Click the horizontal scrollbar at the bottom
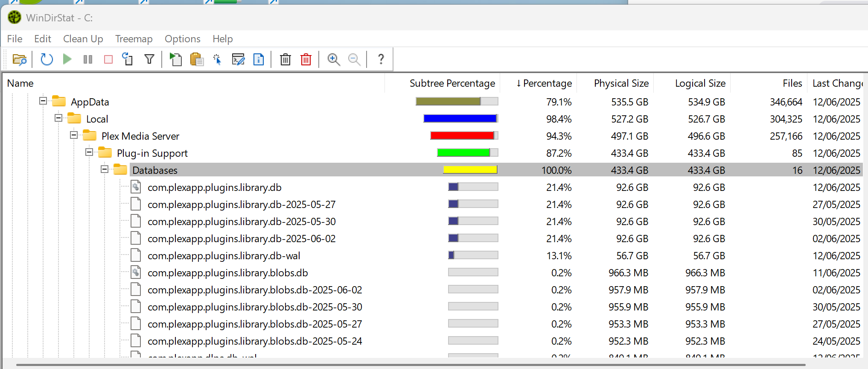The height and width of the screenshot is (369, 868). pyautogui.click(x=411, y=365)
